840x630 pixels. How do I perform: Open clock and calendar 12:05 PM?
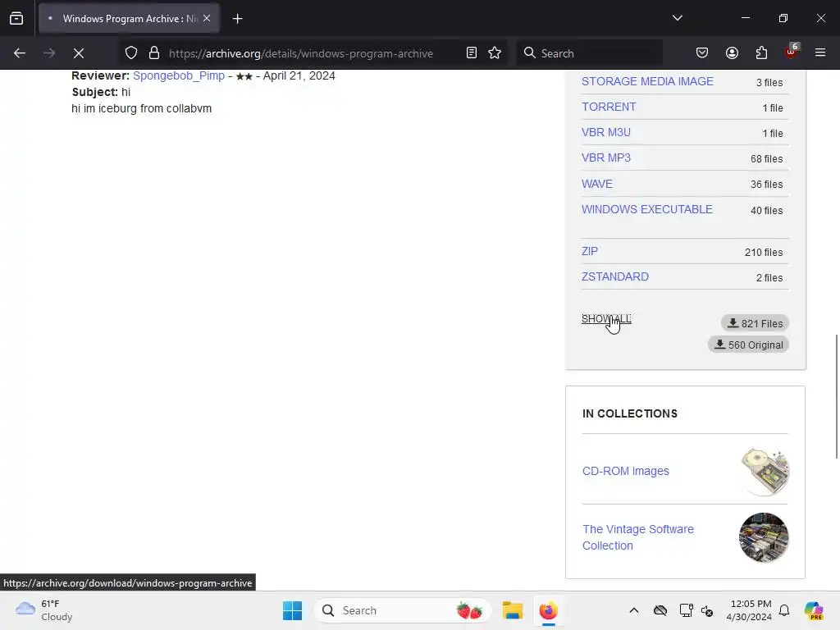(749, 610)
